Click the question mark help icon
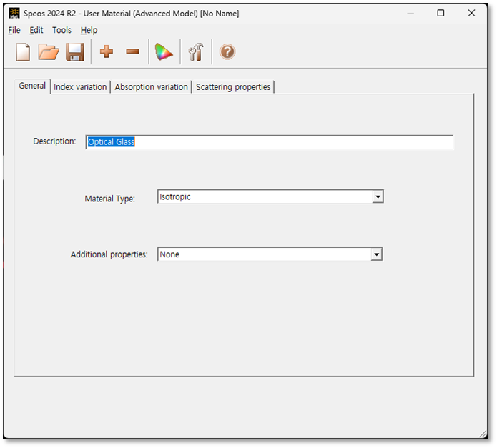The width and height of the screenshot is (497, 448). point(227,52)
